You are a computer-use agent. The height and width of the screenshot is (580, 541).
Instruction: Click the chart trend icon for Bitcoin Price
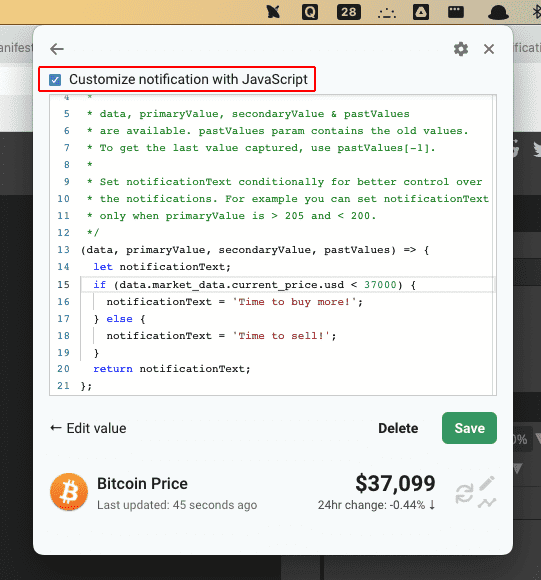(487, 503)
